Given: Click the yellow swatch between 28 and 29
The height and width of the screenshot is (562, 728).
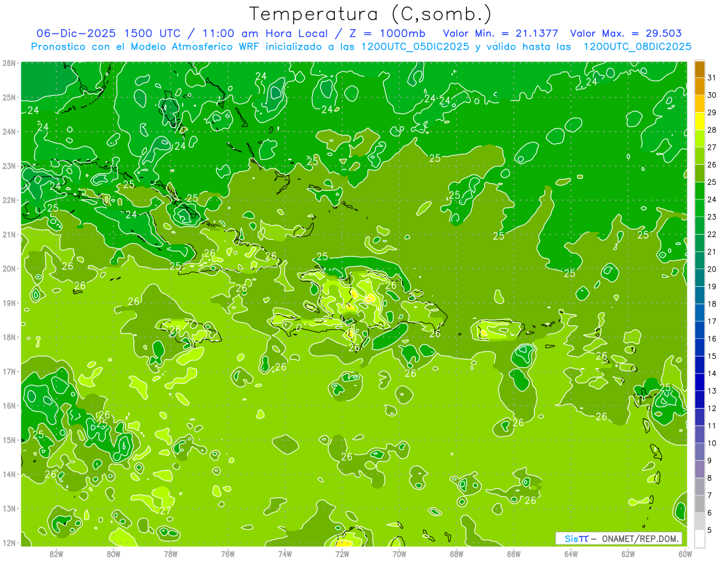Looking at the screenshot, I should (699, 121).
